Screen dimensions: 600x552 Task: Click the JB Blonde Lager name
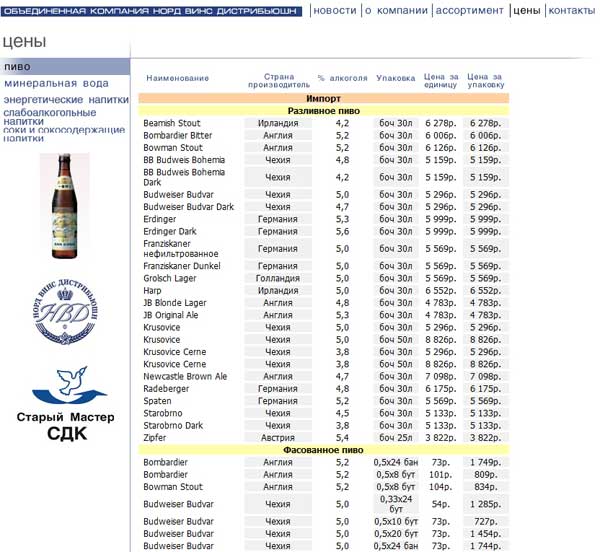(174, 303)
